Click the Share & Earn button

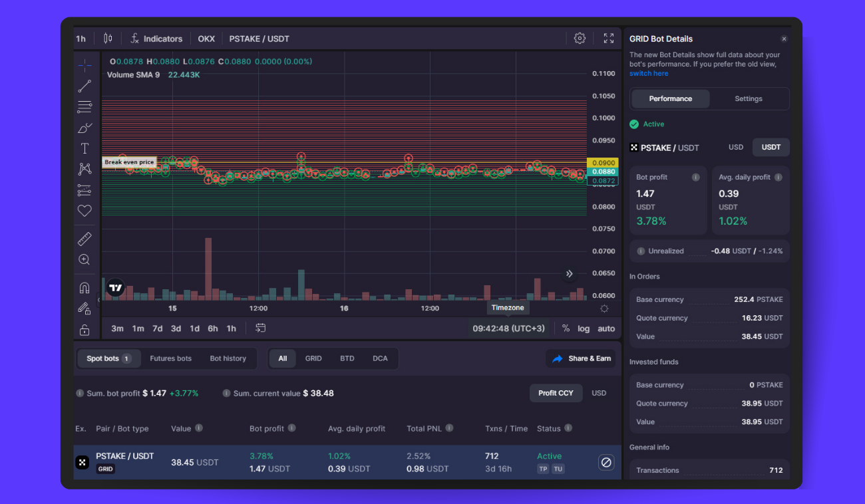[581, 358]
